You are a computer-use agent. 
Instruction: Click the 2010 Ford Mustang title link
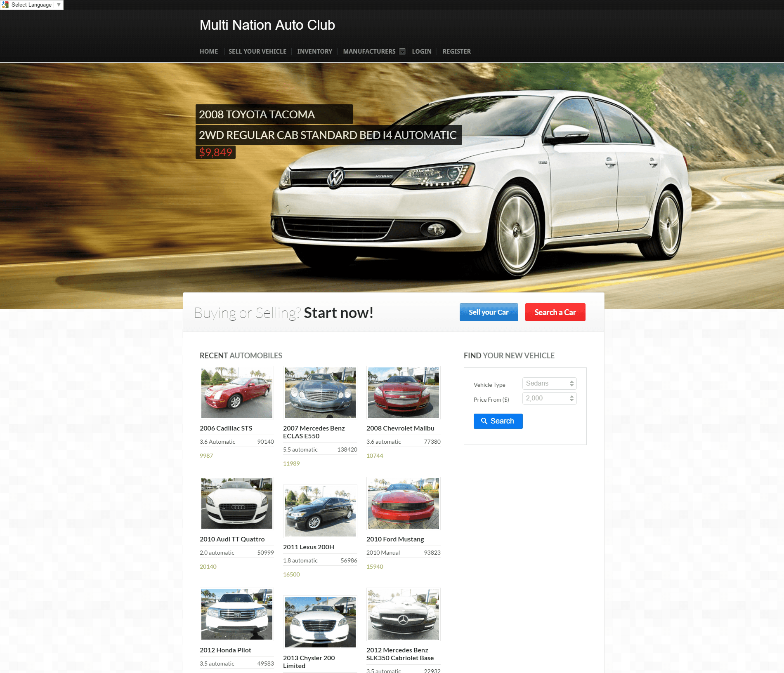pyautogui.click(x=395, y=539)
